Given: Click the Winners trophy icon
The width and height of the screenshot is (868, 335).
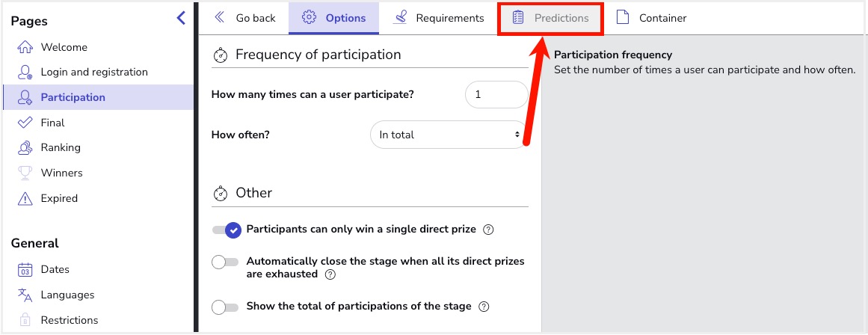Looking at the screenshot, I should tap(25, 173).
